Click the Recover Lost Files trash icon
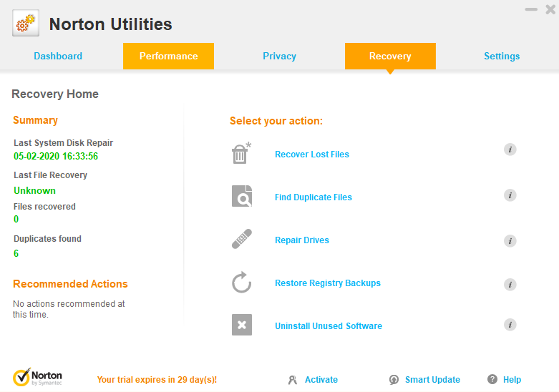The height and width of the screenshot is (392, 559). (241, 153)
